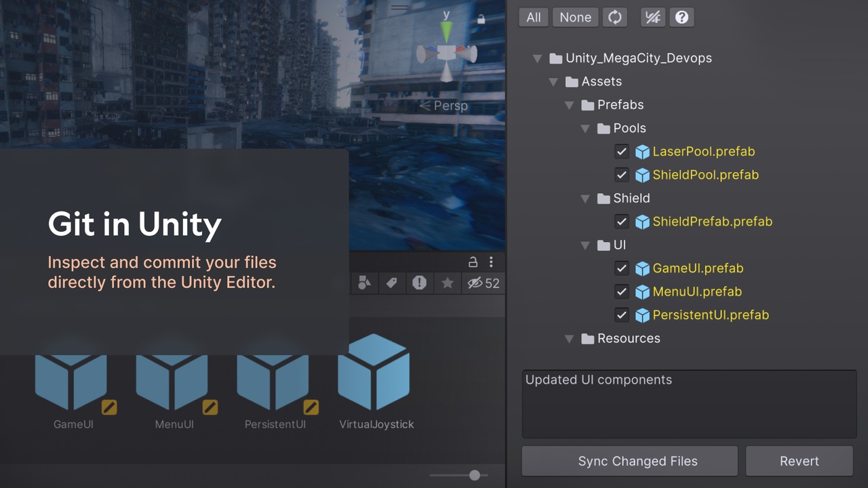Collapse the Shield folder arrow
The width and height of the screenshot is (868, 488).
(x=585, y=199)
